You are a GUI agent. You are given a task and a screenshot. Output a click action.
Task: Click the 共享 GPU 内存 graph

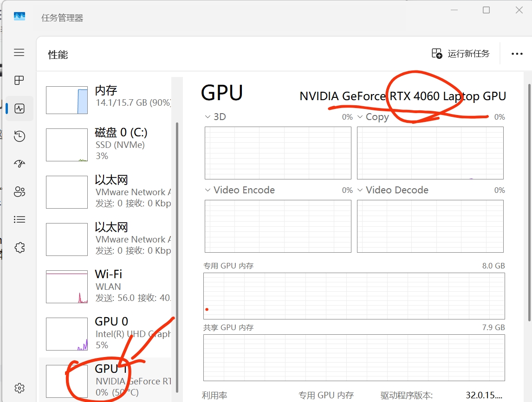tap(354, 357)
